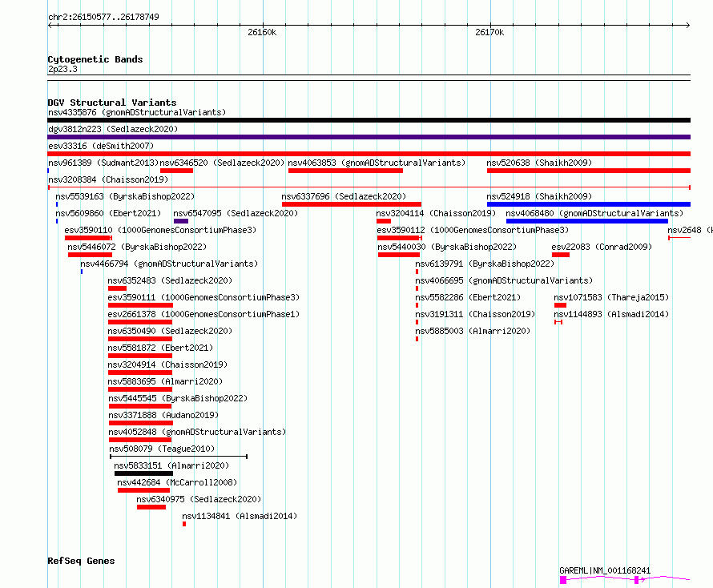713x588 pixels.
Task: Click the DGV Structural Variants track title
Action: tap(112, 103)
